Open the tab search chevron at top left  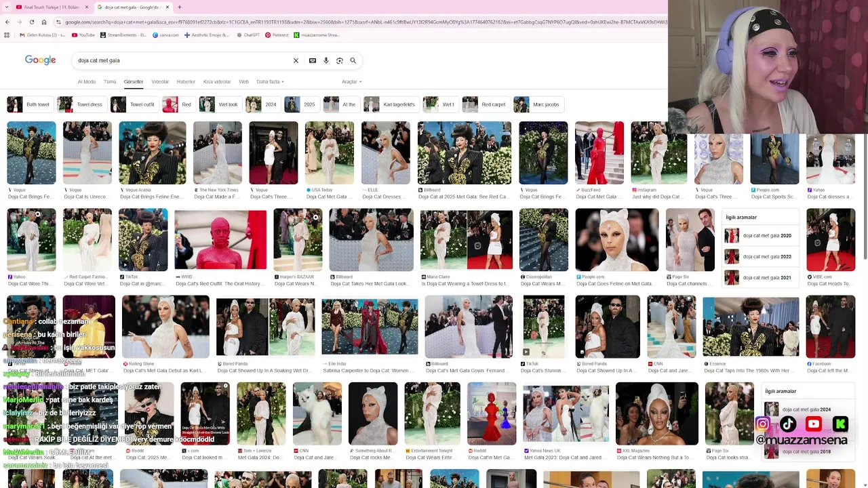[x=6, y=7]
